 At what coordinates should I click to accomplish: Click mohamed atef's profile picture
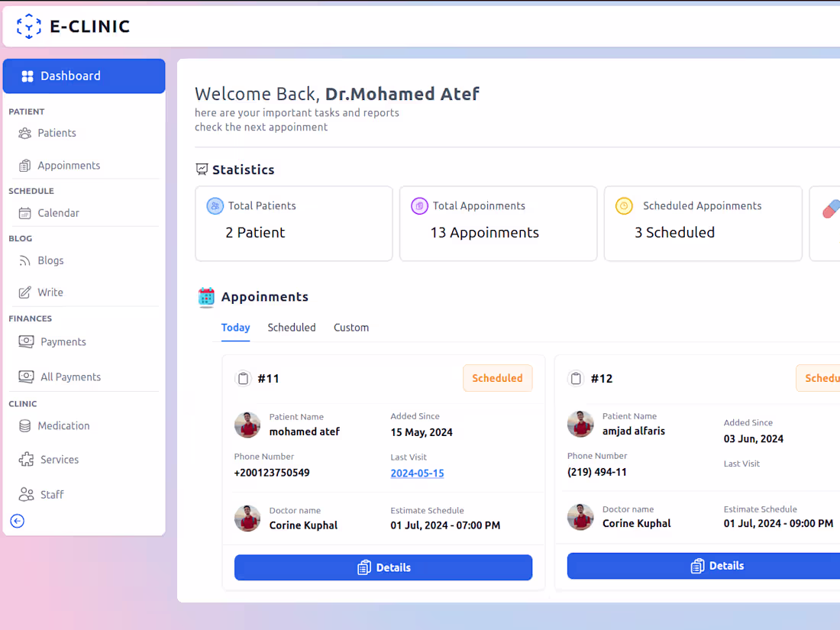247,425
